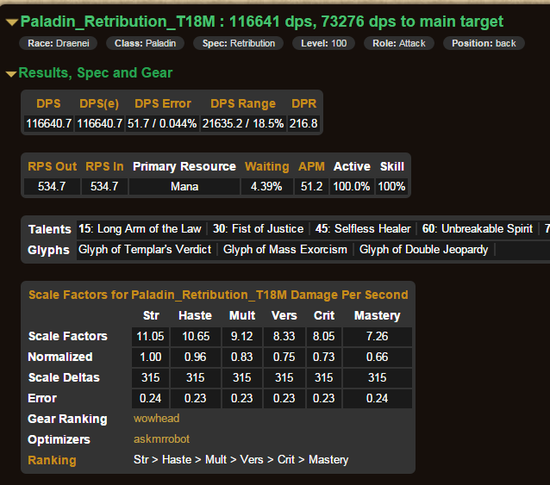Click the Position: back pill

click(484, 43)
